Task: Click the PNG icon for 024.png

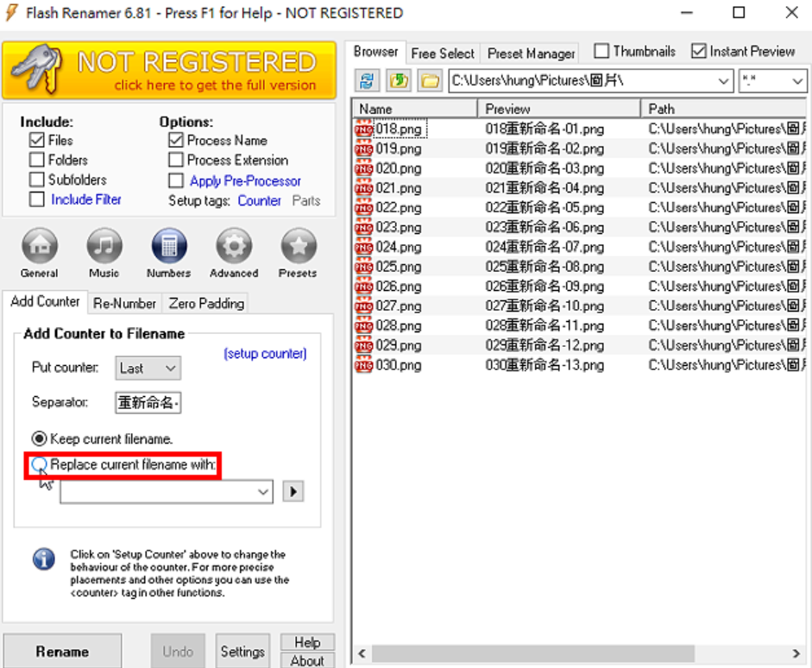Action: pyautogui.click(x=363, y=247)
